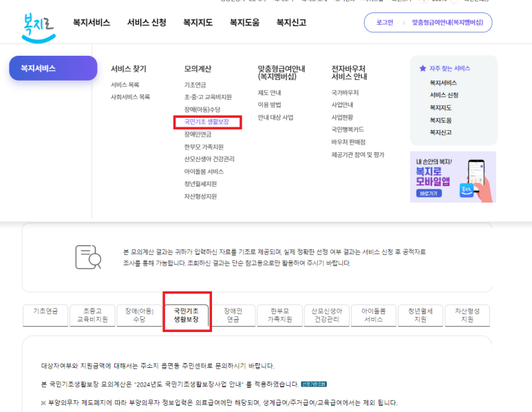Click 바로가기 button on mobile app banner
The width and height of the screenshot is (532, 412).
tap(429, 194)
